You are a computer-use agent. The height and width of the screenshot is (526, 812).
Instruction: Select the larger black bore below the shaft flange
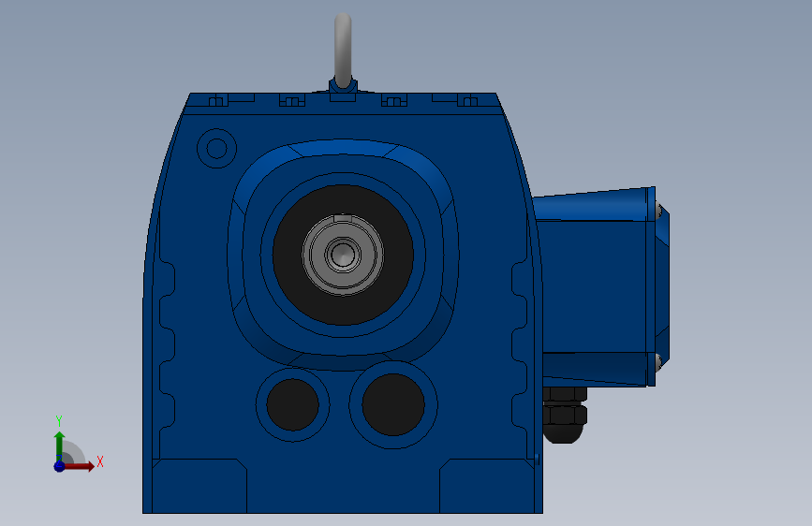(x=393, y=404)
